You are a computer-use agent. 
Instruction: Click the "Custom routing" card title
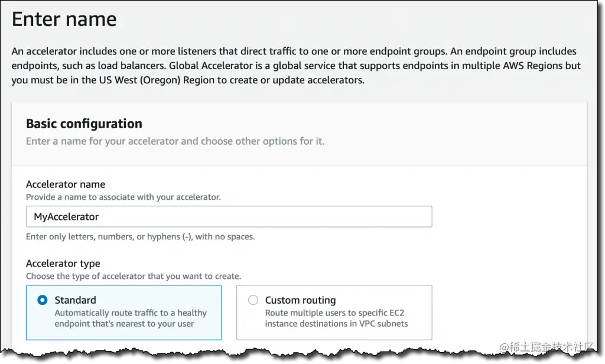[300, 300]
